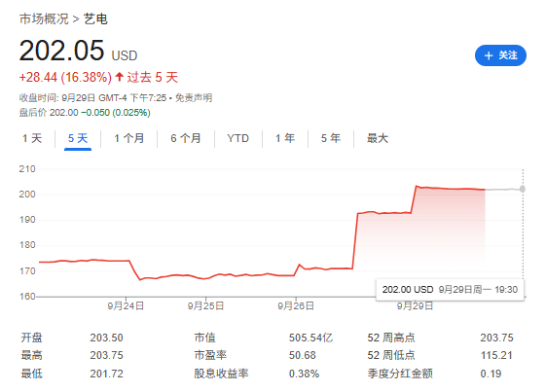The width and height of the screenshot is (546, 392).
Task: Click the 开盘 value 203.50
Action: click(106, 338)
